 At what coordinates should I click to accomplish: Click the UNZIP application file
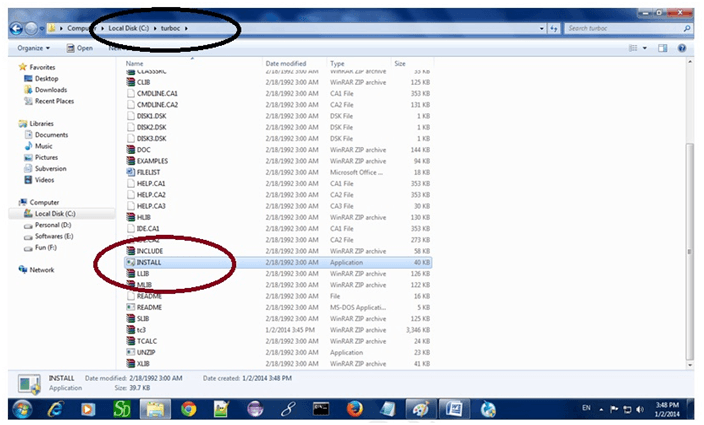tap(146, 352)
